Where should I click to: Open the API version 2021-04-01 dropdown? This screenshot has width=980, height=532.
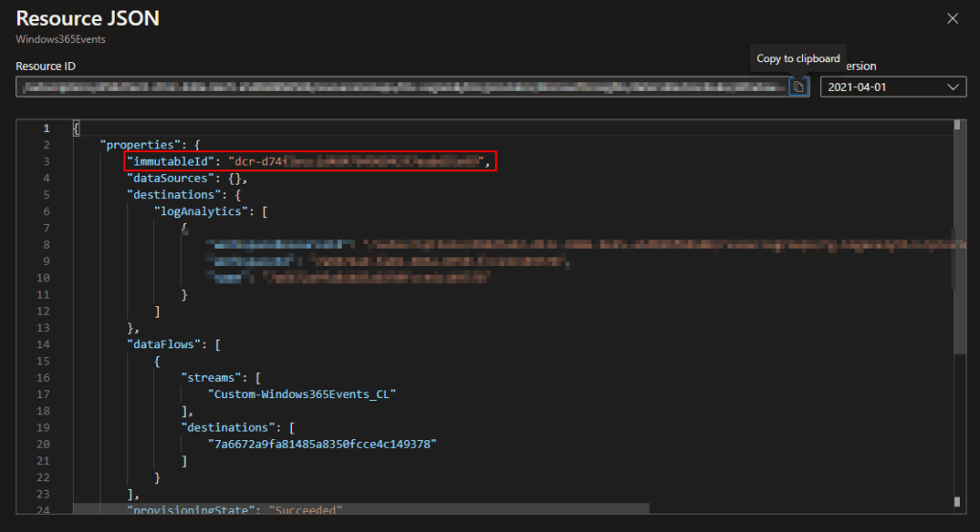coord(892,87)
